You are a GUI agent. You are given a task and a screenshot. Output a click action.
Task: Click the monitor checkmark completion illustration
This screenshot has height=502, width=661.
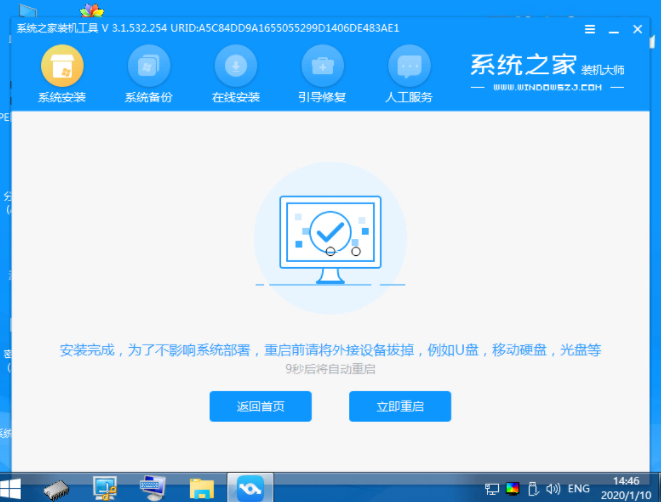point(330,239)
